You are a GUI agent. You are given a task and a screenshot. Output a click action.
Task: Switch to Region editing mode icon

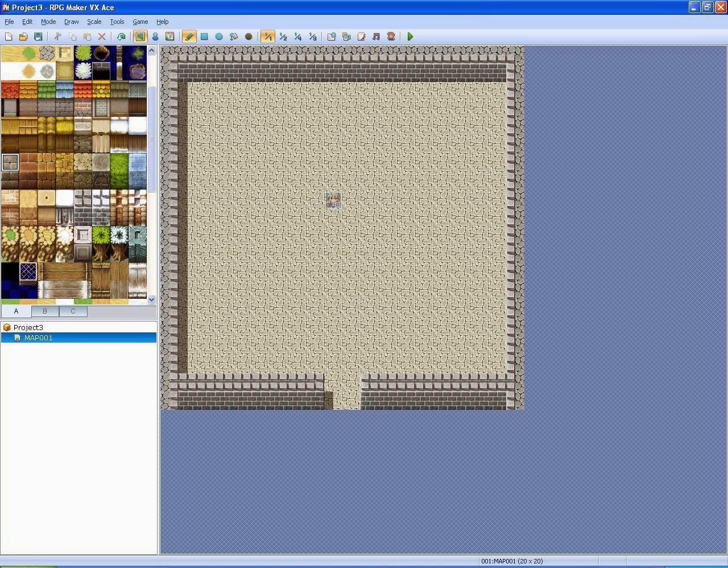[x=169, y=36]
